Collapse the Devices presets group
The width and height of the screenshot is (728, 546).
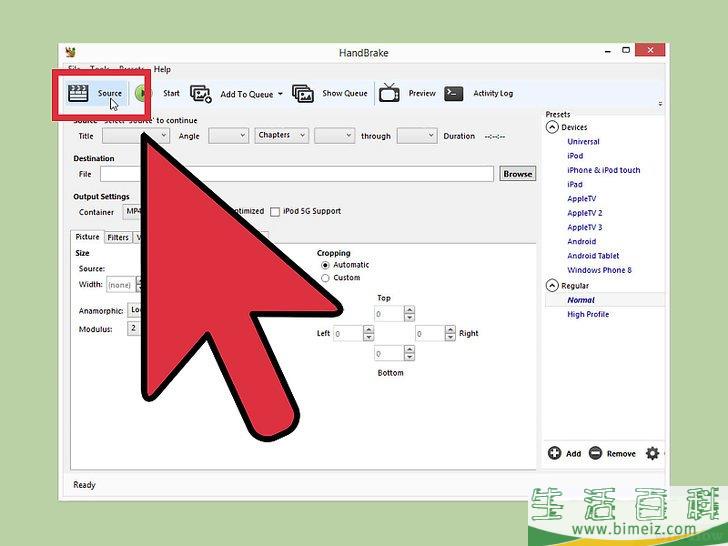552,127
